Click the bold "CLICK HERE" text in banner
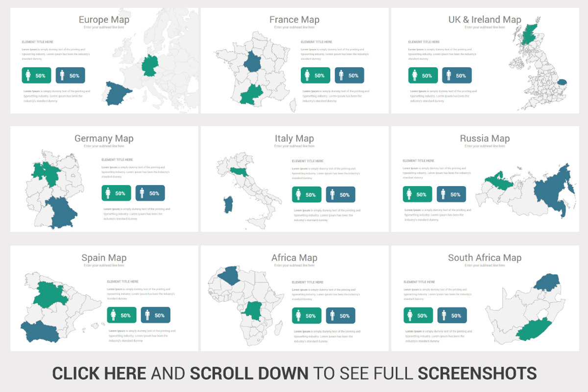Image resolution: width=588 pixels, height=392 pixels. [x=99, y=373]
